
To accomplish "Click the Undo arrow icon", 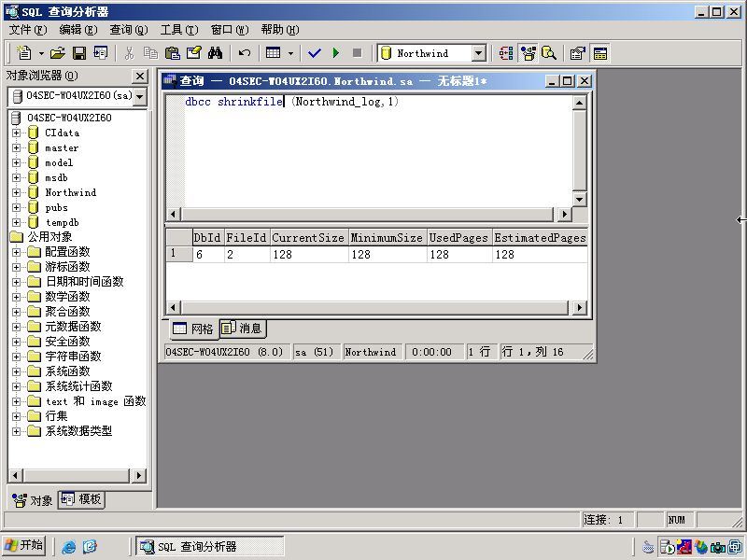I will 245,53.
